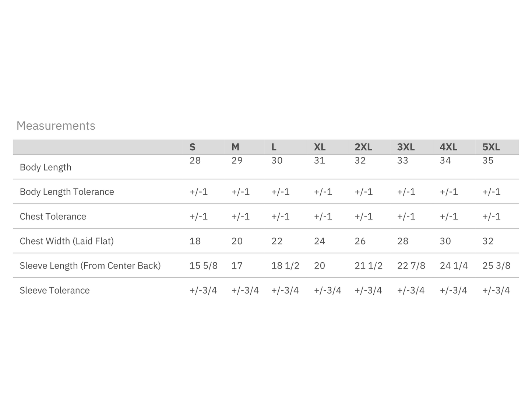
Task: Select the 2XL column header
Action: [x=363, y=147]
